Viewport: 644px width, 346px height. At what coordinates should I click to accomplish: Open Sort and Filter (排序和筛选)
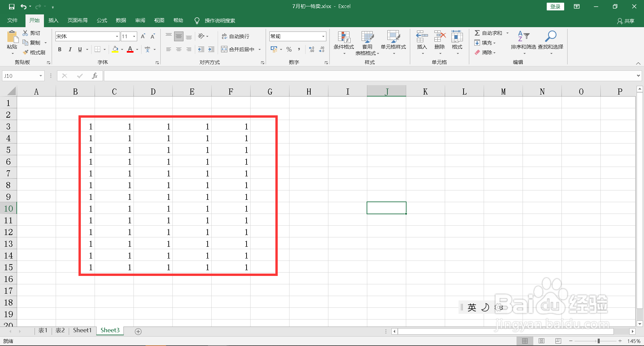524,43
